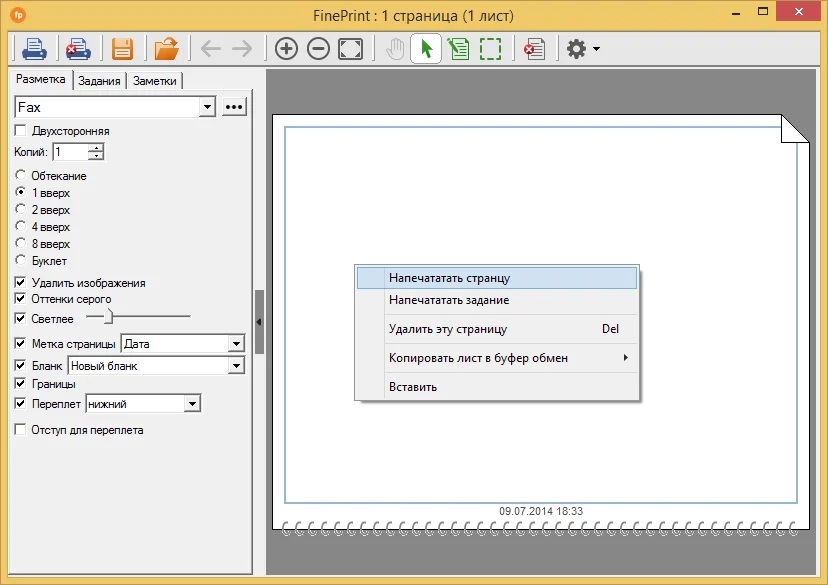828x585 pixels.
Task: Click the orange Save diskette icon
Action: point(122,48)
